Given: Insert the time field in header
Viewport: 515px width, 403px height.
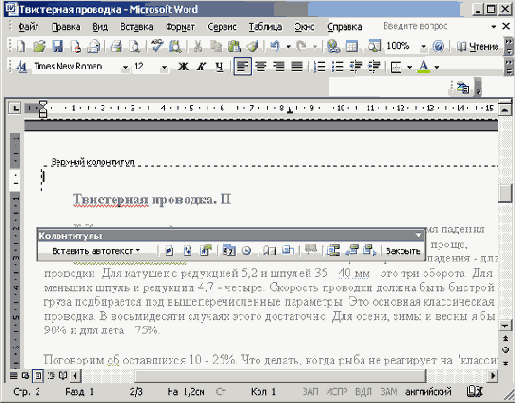Looking at the screenshot, I should coord(247,251).
